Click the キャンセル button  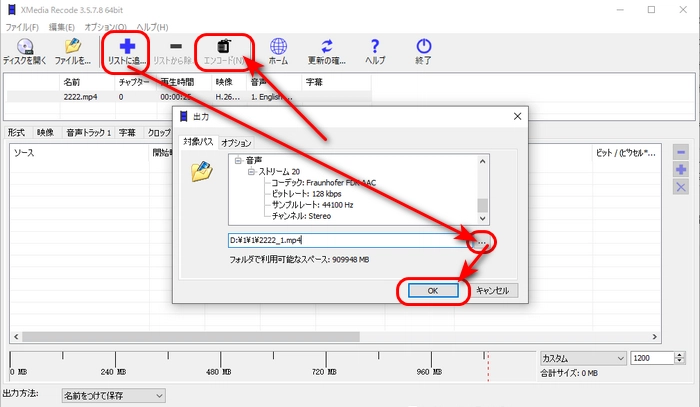(x=493, y=290)
